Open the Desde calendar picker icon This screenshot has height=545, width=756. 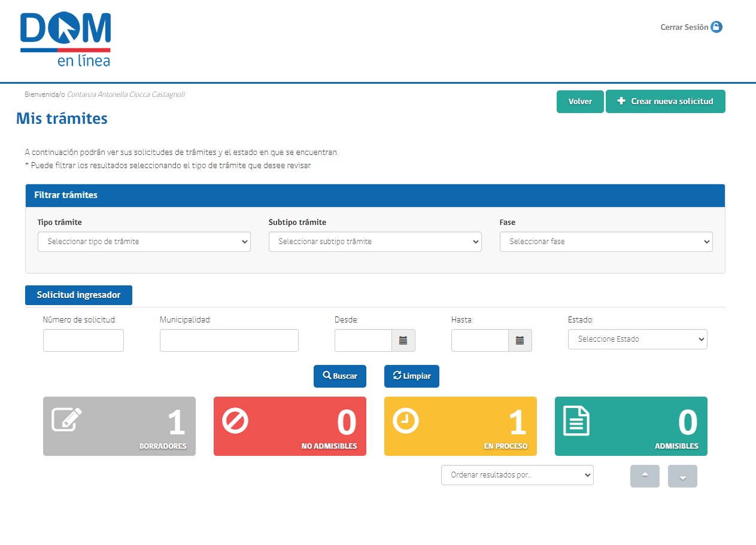pos(403,340)
